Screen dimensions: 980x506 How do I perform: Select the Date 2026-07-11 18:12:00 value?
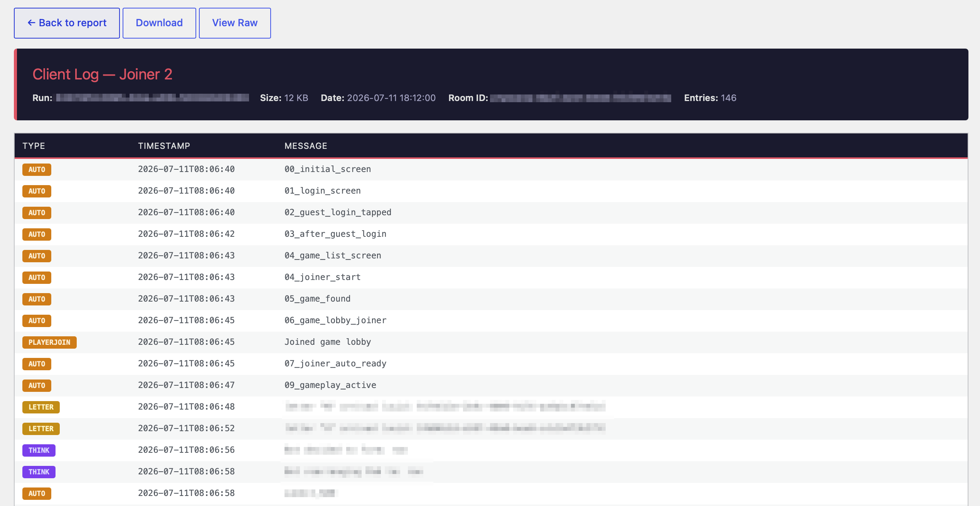click(x=391, y=98)
